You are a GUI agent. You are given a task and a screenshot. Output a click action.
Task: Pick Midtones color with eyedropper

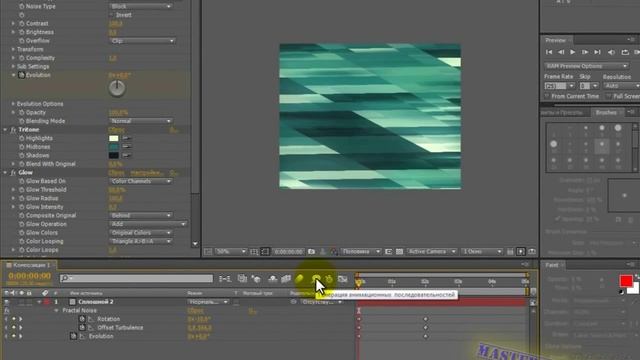(127, 147)
